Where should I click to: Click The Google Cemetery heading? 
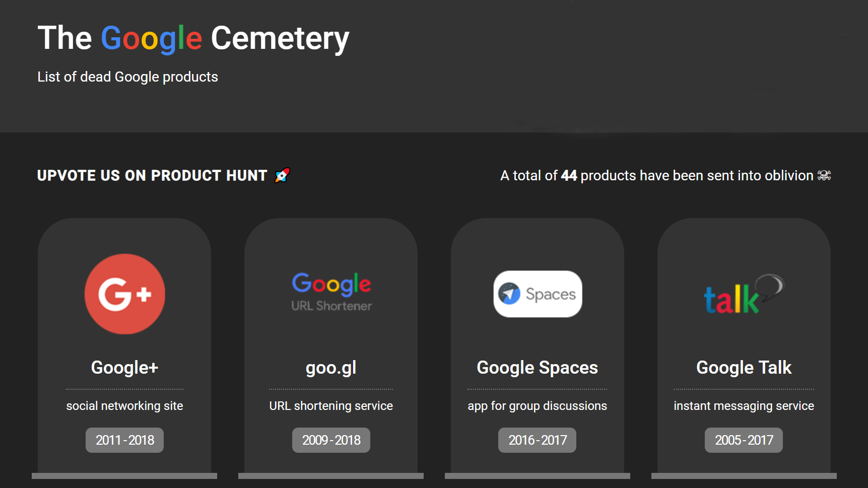tap(193, 38)
